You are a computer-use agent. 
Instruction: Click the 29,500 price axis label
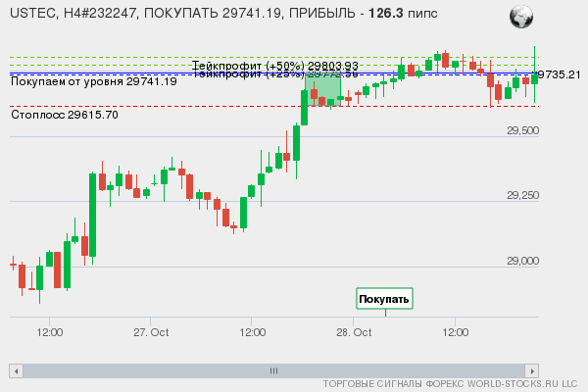522,130
